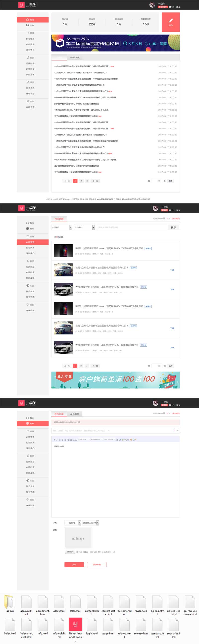Click the 上传图片 upload button
This screenshot has height=644, width=199.
[x=70, y=552]
